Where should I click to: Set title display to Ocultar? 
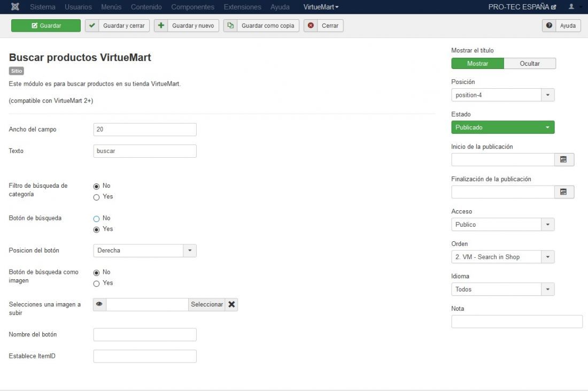click(x=530, y=64)
